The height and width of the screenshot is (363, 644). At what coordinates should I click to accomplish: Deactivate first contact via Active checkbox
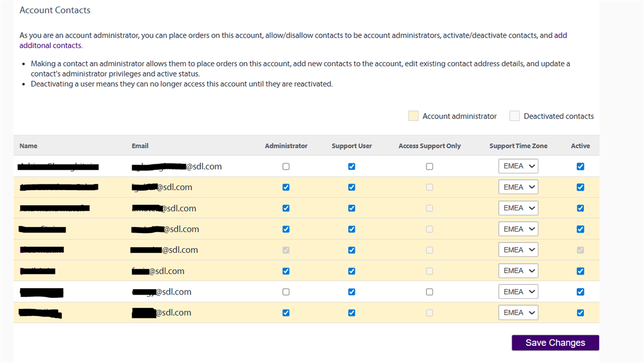[x=580, y=167]
